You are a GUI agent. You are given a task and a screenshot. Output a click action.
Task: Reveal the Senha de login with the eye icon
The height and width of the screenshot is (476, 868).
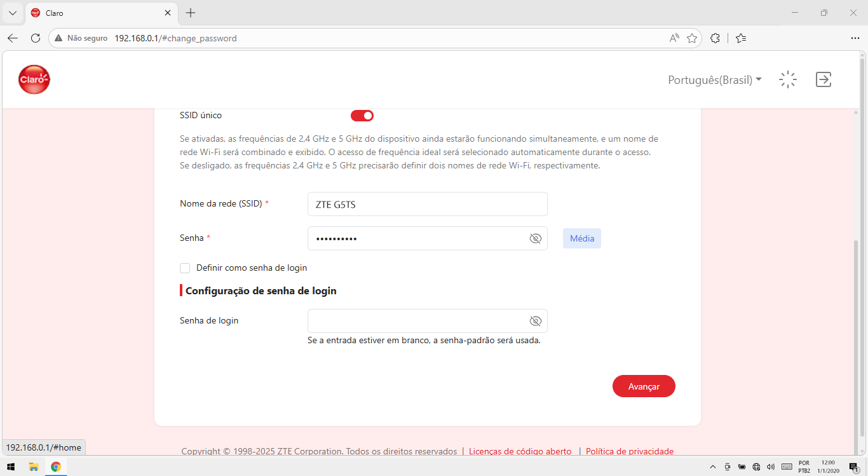pyautogui.click(x=535, y=321)
